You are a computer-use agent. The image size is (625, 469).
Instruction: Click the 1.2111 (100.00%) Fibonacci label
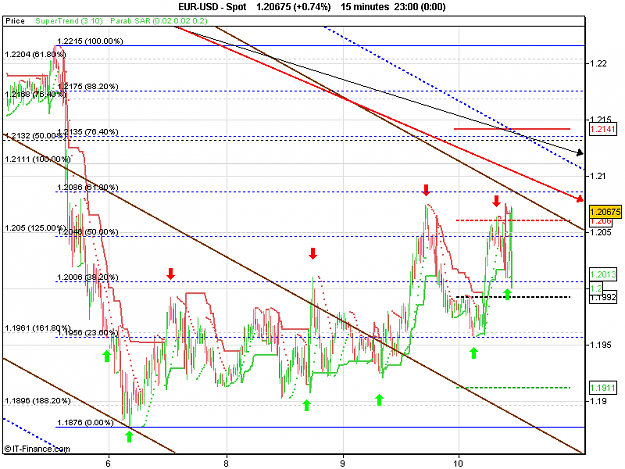pyautogui.click(x=37, y=159)
